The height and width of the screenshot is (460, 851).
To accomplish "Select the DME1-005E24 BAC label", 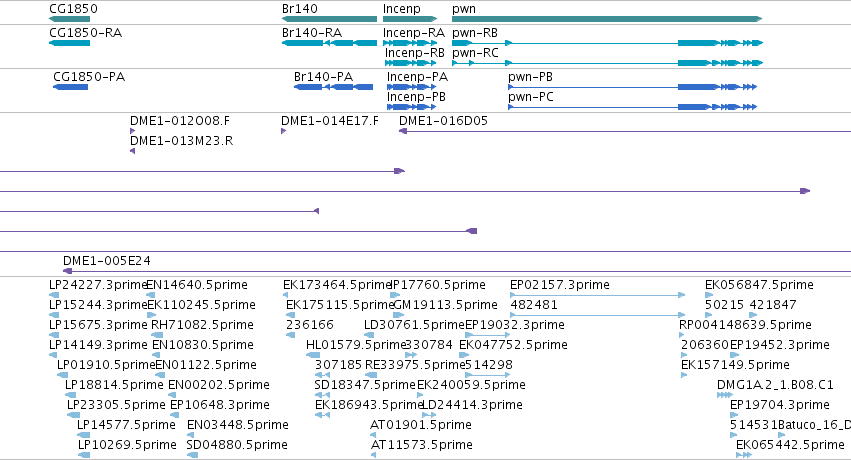I will [x=107, y=260].
